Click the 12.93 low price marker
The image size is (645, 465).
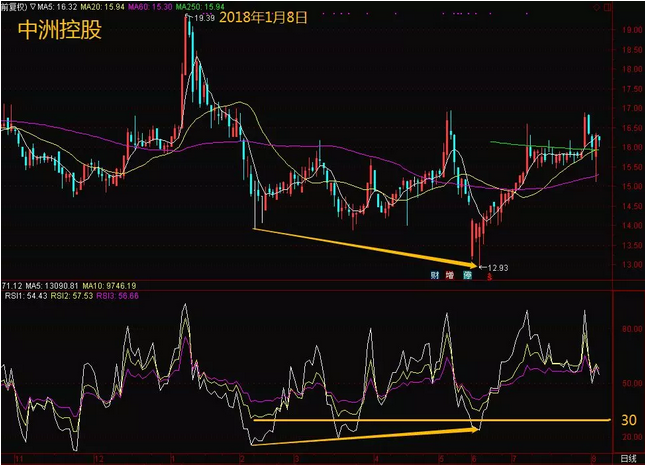point(495,266)
